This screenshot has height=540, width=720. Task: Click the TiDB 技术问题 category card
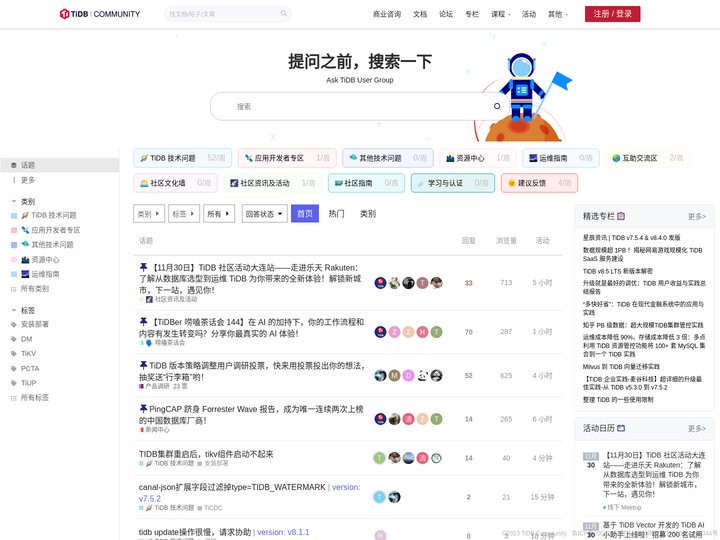tap(183, 158)
